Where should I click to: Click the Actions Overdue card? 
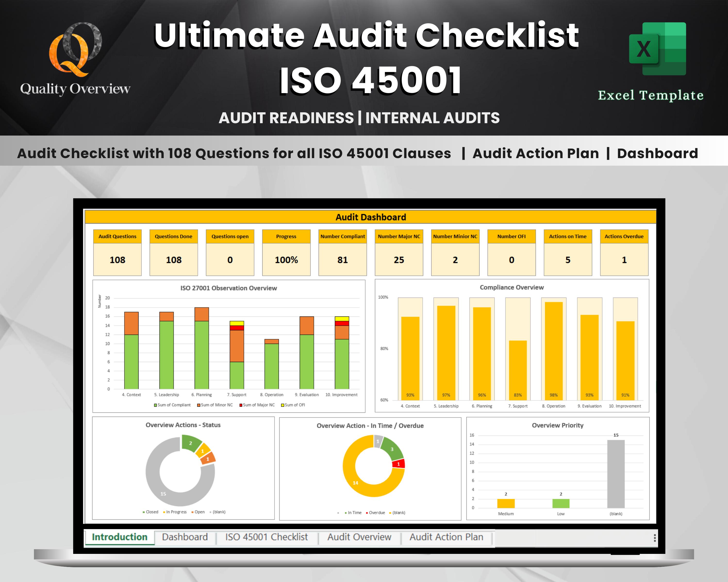[x=624, y=251]
